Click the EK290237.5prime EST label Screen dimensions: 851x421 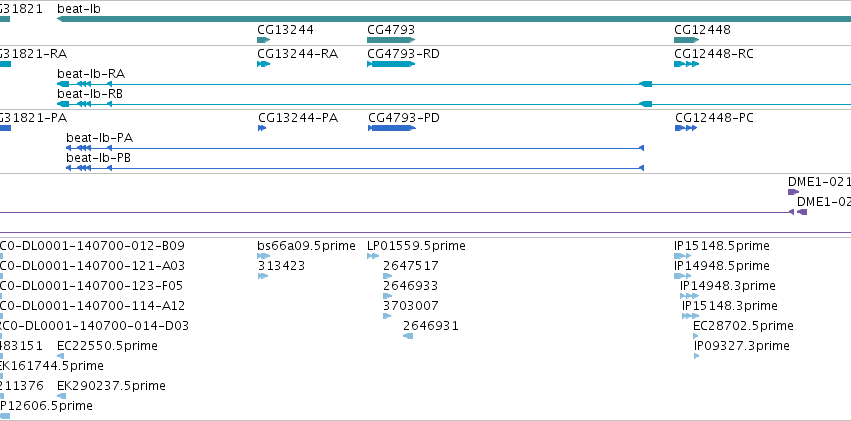(111, 386)
